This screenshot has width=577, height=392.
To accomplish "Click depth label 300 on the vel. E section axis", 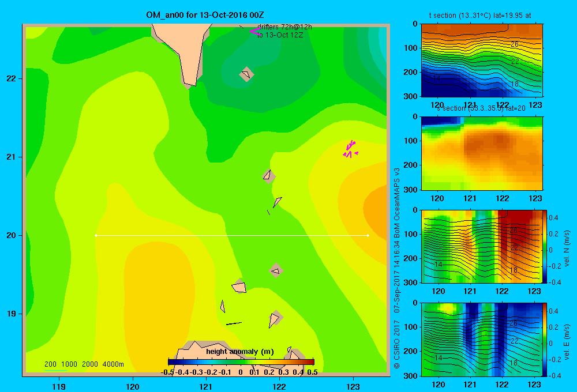I will point(411,375).
